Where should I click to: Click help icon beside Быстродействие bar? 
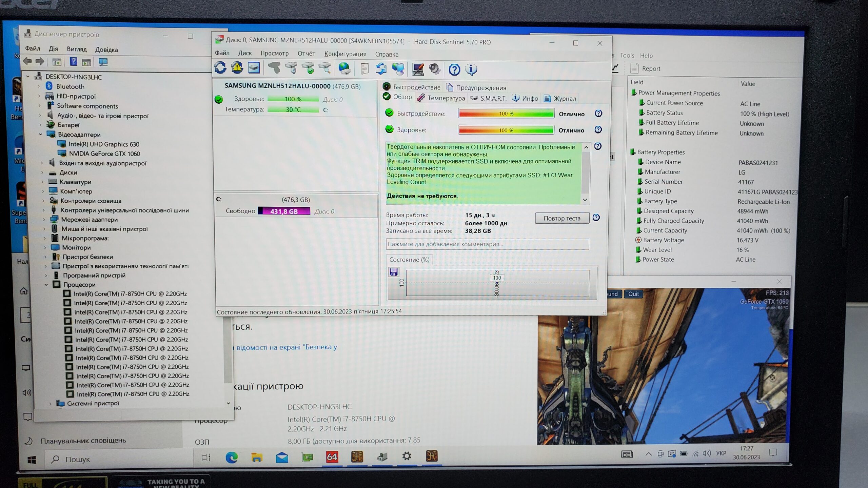(x=598, y=114)
